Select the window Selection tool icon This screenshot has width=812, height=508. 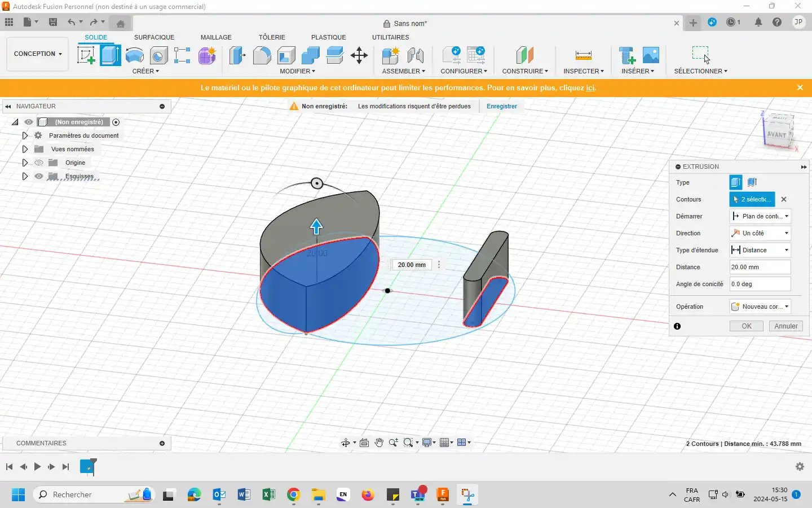pos(701,55)
